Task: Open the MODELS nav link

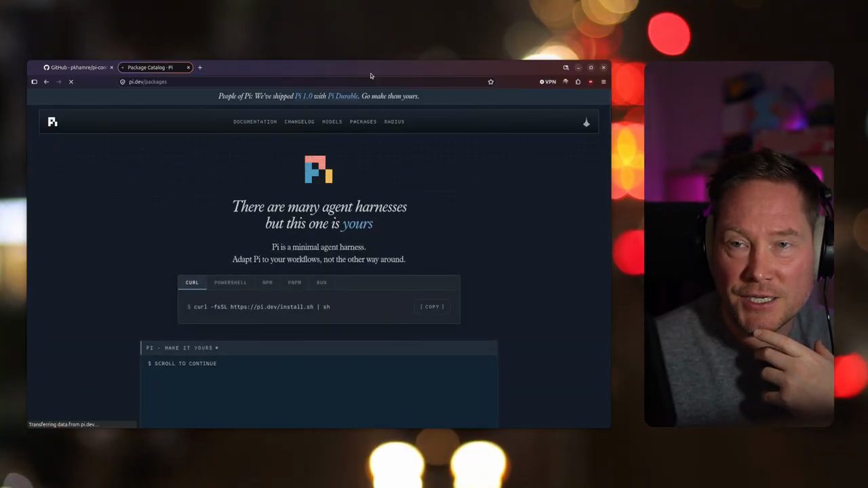Action: (332, 122)
